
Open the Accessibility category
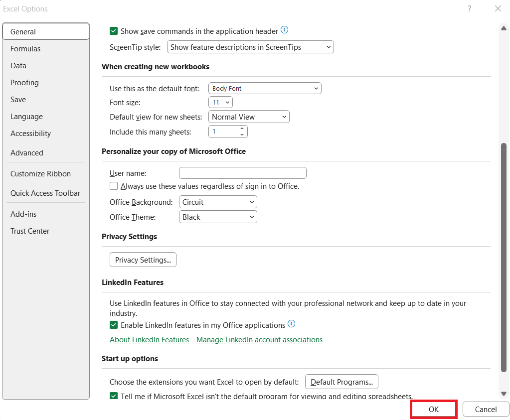(46, 134)
